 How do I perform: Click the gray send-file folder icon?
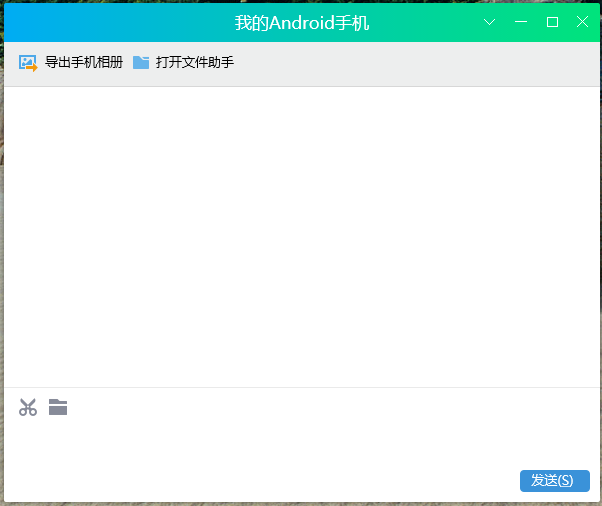58,407
